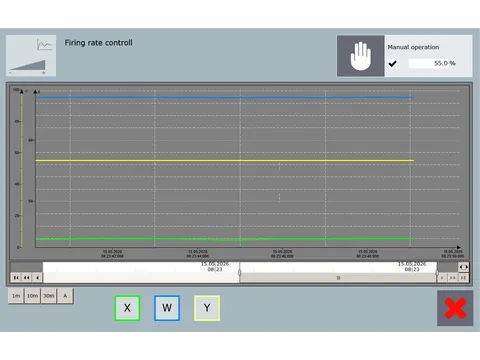Set time span to 10m
Screen dimensions: 480x360
[x=32, y=296]
